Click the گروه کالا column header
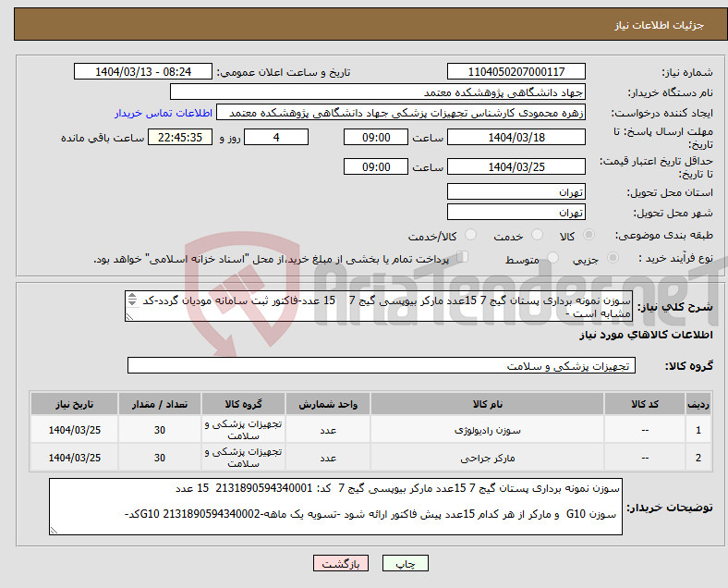 [243, 404]
